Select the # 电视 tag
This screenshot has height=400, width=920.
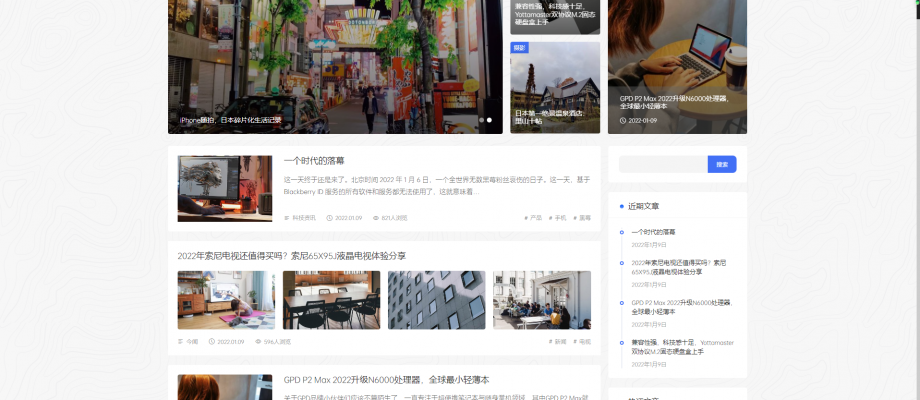click(x=582, y=341)
